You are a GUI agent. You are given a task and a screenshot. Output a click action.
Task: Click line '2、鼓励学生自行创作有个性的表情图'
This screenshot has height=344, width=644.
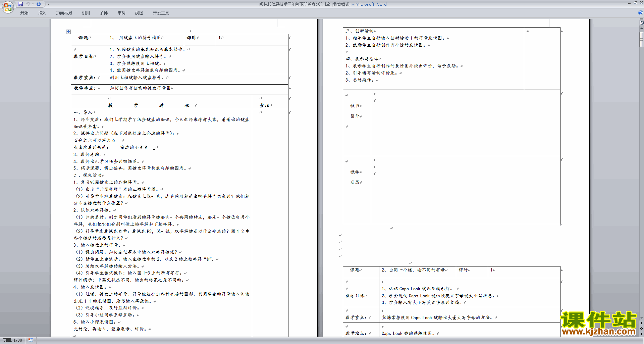click(x=386, y=45)
